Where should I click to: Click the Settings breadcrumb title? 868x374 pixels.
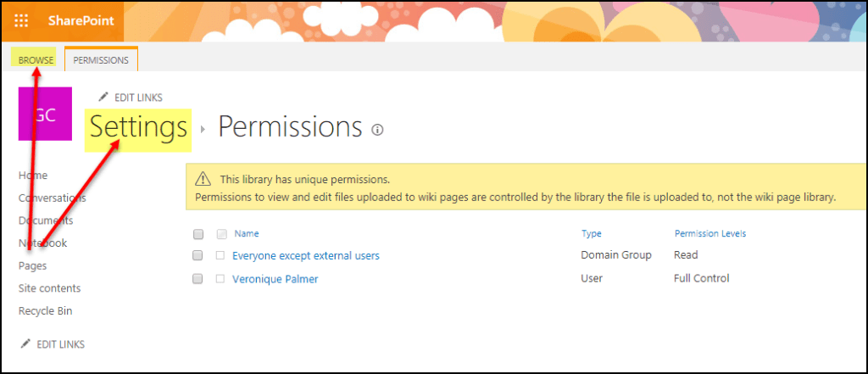coord(138,127)
